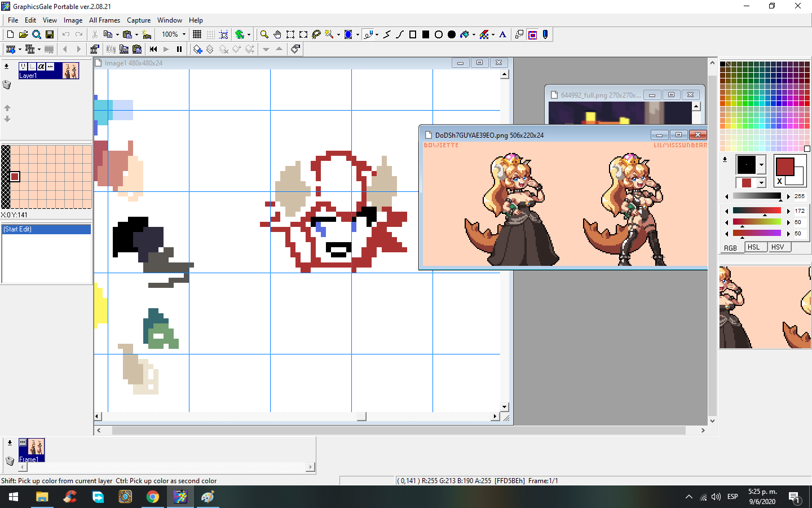This screenshot has height=508, width=812.
Task: Select the freehand Pen tool
Action: click(368, 34)
